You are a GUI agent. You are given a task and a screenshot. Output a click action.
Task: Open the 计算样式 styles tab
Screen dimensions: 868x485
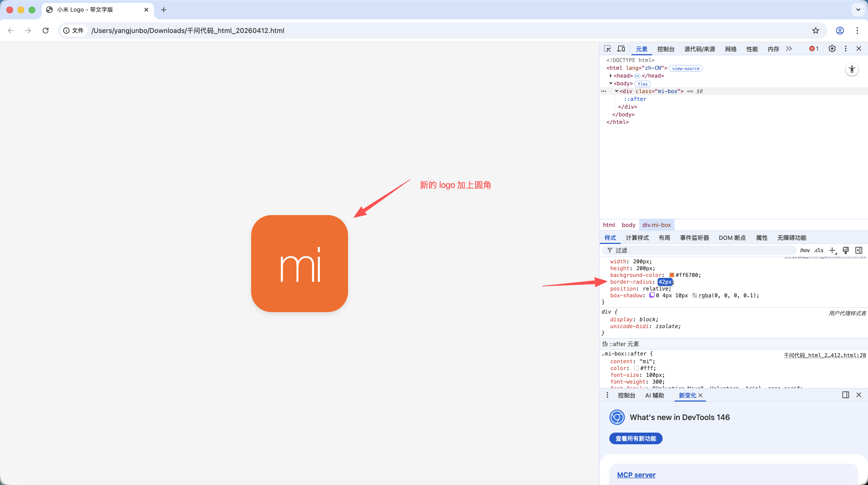[x=637, y=238]
